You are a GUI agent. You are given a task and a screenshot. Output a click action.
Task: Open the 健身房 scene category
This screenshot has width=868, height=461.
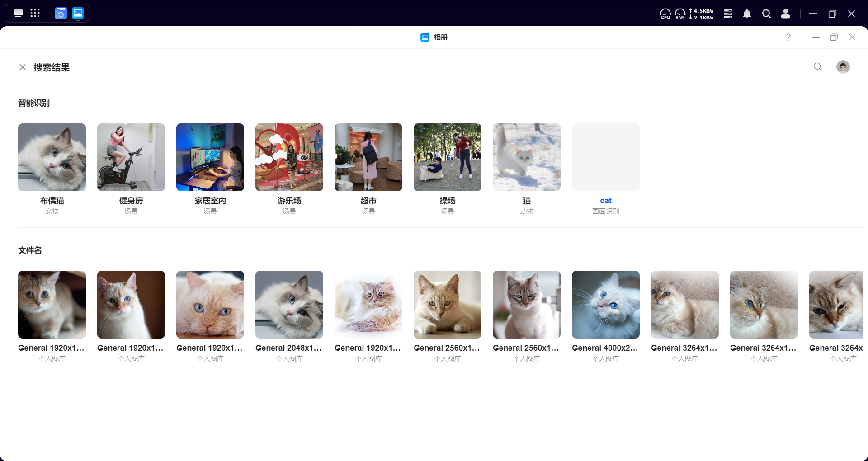click(131, 157)
